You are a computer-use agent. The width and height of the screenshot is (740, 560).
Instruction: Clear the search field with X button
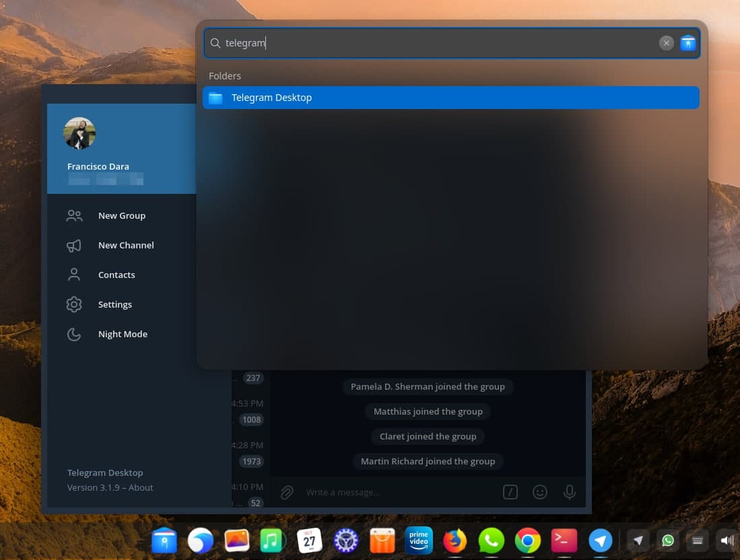click(666, 43)
